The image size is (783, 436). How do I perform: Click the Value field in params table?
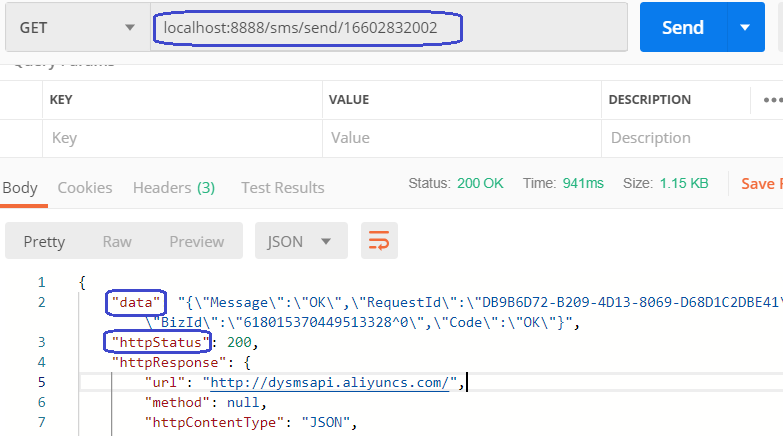tap(462, 138)
